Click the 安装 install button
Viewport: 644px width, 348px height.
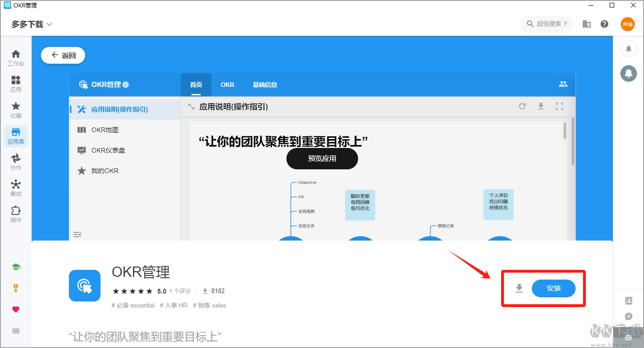(554, 288)
